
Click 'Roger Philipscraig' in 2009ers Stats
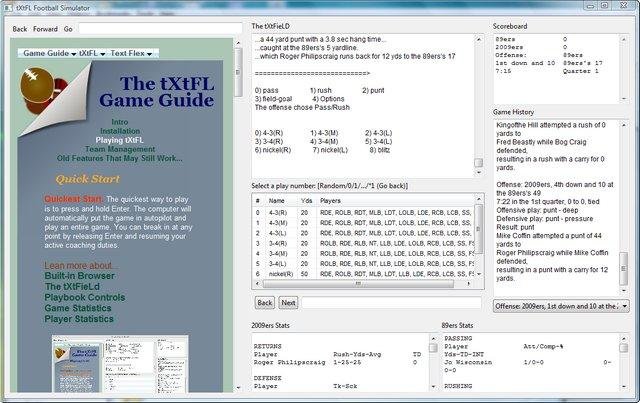pyautogui.click(x=290, y=363)
